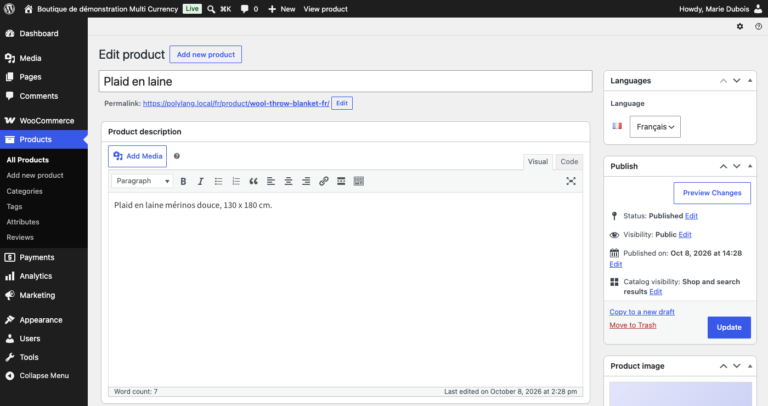Click the user avatar icon
This screenshot has width=768, height=406.
(x=758, y=9)
